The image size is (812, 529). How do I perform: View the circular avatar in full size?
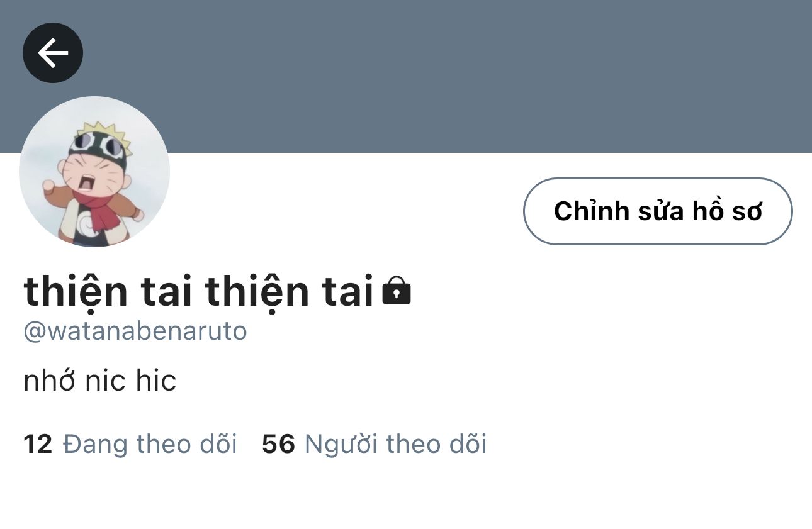(94, 172)
